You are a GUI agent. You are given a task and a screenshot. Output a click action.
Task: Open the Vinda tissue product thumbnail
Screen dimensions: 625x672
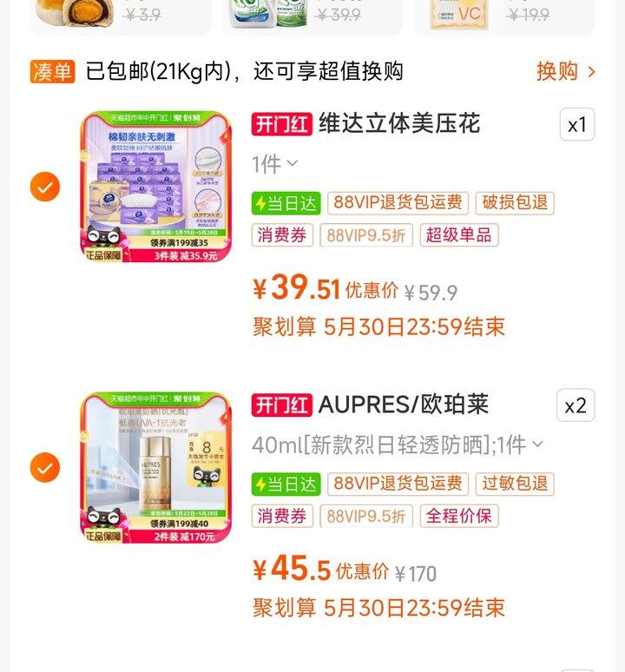(x=156, y=187)
